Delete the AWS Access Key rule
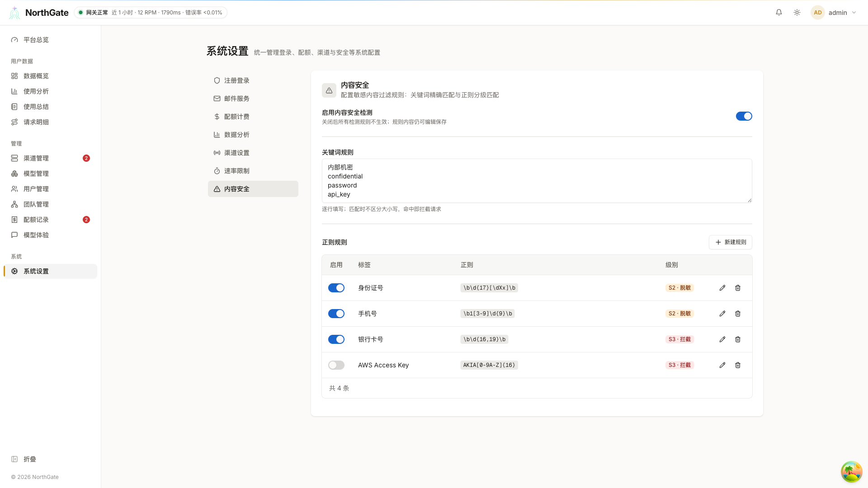 (x=738, y=365)
